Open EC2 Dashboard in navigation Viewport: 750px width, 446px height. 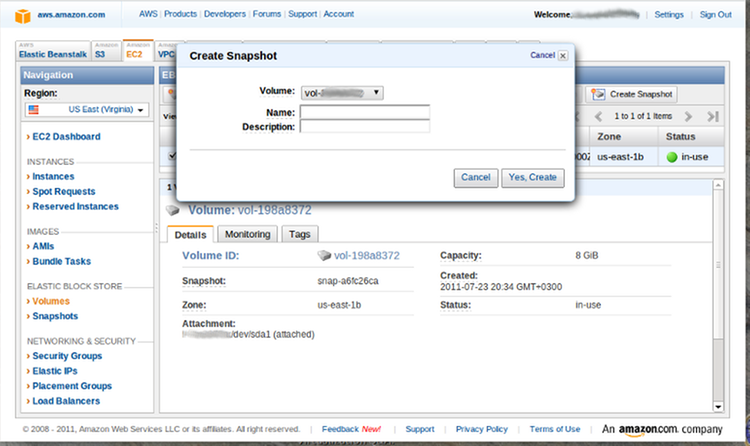[66, 137]
